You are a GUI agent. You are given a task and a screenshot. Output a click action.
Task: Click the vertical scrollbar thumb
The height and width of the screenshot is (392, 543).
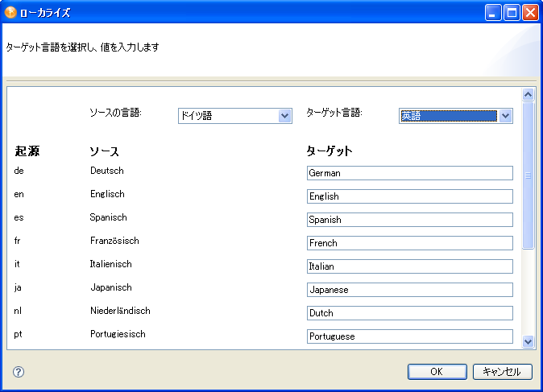coord(528,174)
